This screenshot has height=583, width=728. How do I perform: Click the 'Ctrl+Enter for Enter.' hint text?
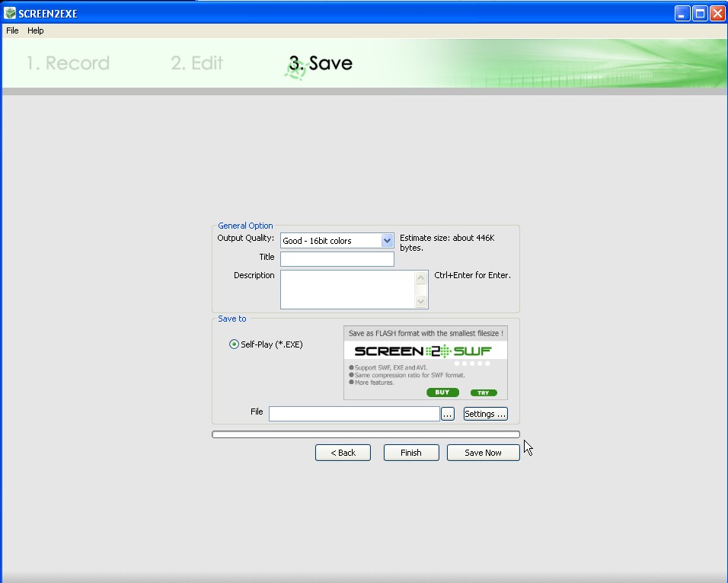[x=472, y=275]
